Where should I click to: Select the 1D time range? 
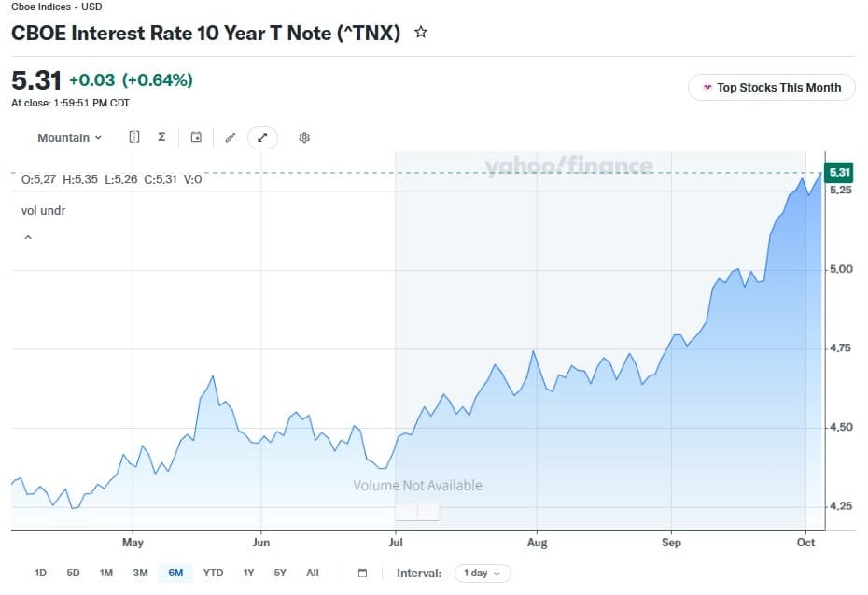pyautogui.click(x=40, y=573)
